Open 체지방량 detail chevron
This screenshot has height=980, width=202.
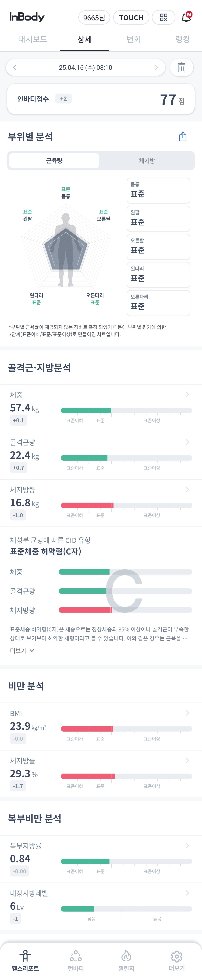[187, 490]
